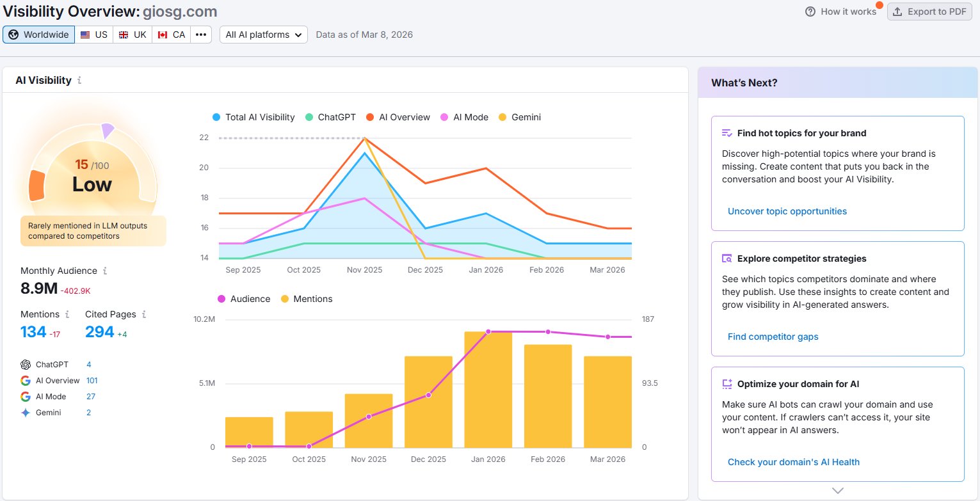Toggle the ChatGPT legend series
The image size is (980, 501).
(330, 117)
